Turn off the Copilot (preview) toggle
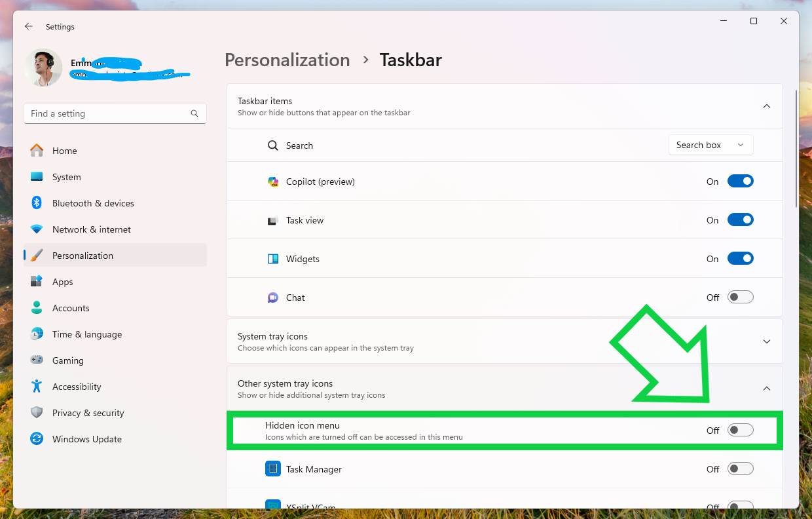The image size is (812, 519). (x=740, y=182)
